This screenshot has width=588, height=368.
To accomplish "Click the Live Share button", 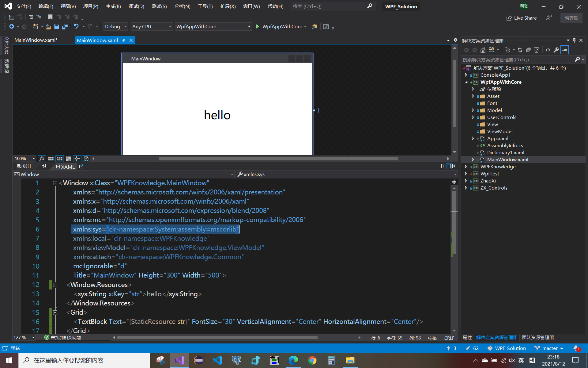I will tap(521, 18).
